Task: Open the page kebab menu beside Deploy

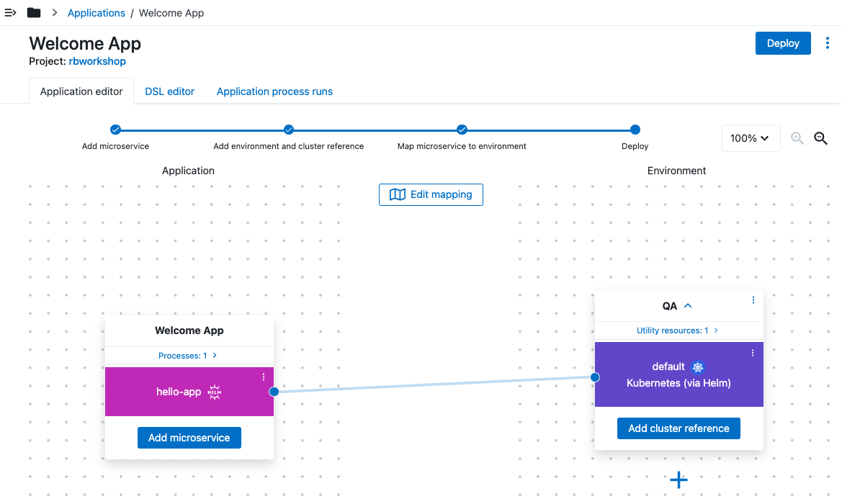Action: coord(827,43)
